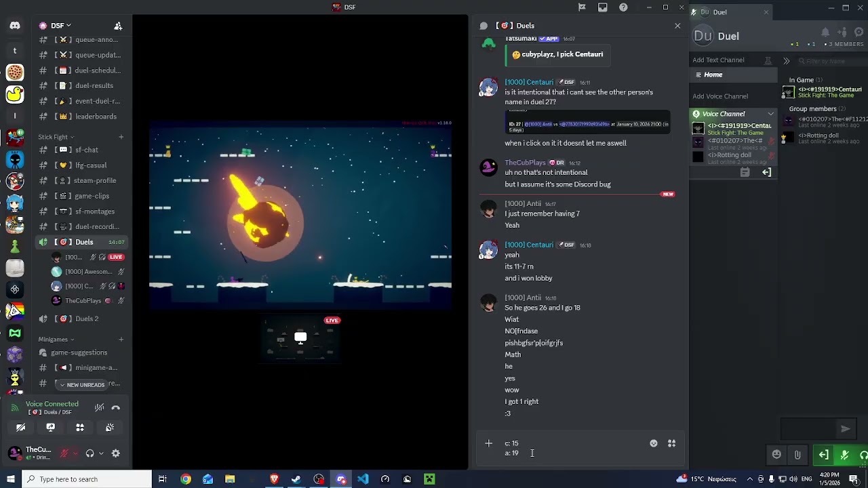Launch an activity from voice panel

pyautogui.click(x=80, y=427)
